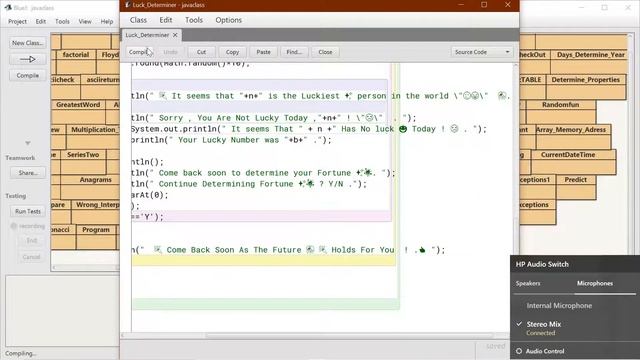
Task: Click the Copy button
Action: (232, 52)
